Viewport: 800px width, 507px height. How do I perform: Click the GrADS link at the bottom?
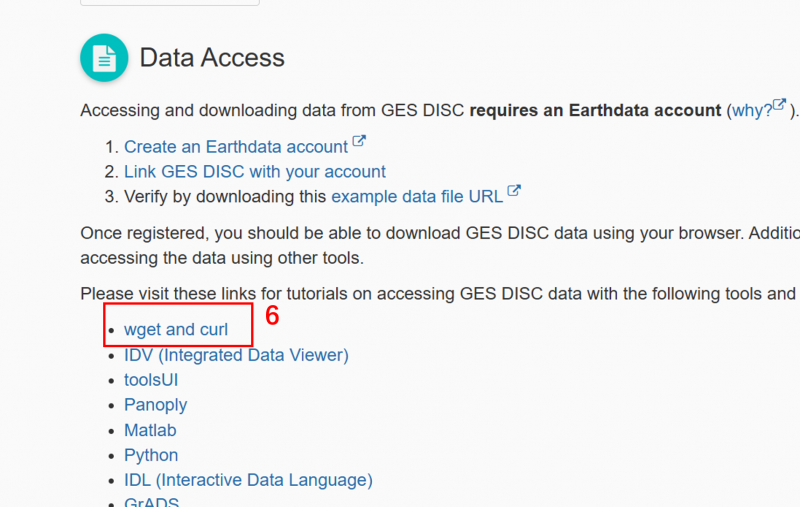[151, 502]
